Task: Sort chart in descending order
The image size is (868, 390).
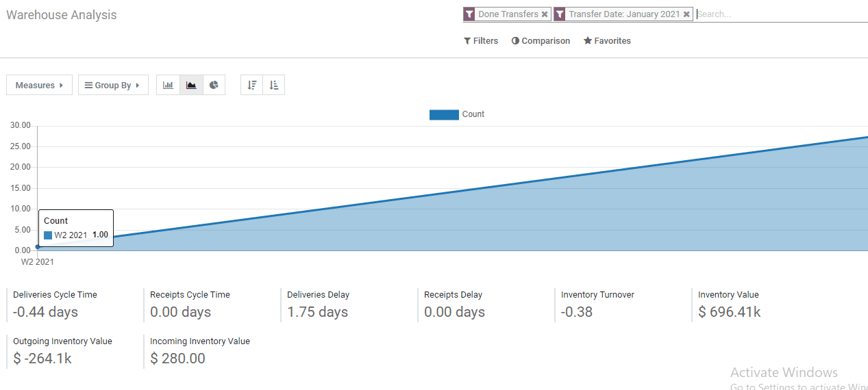Action: (252, 85)
